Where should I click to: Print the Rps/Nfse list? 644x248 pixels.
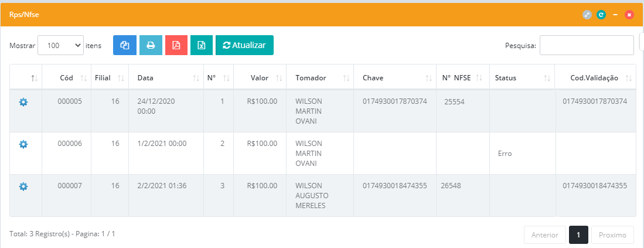pyautogui.click(x=151, y=45)
